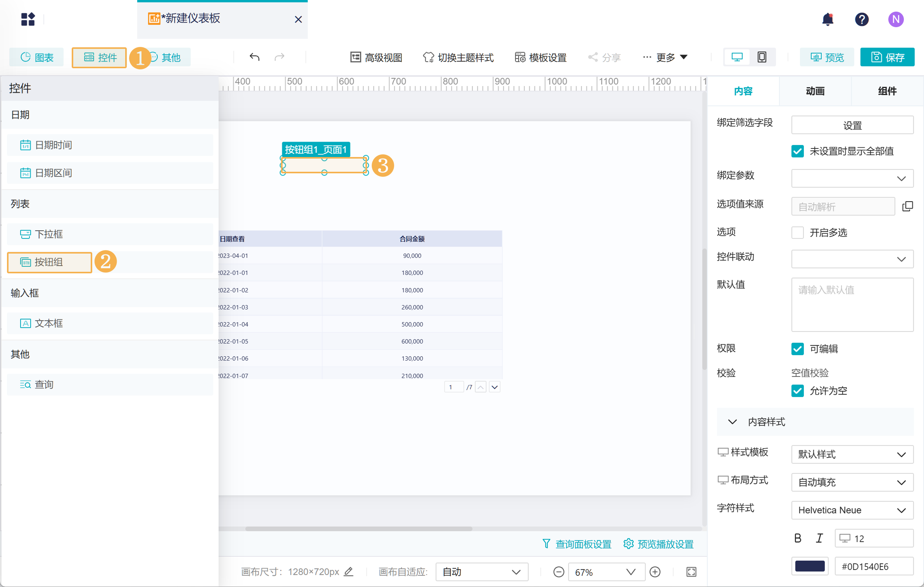
Task: Edit canvas size with pencil icon
Action: tap(348, 571)
